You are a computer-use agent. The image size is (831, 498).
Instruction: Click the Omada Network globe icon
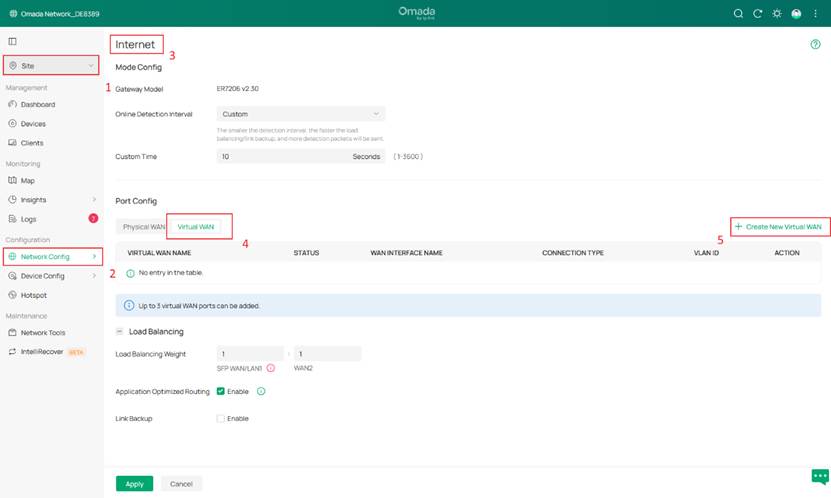pyautogui.click(x=13, y=14)
